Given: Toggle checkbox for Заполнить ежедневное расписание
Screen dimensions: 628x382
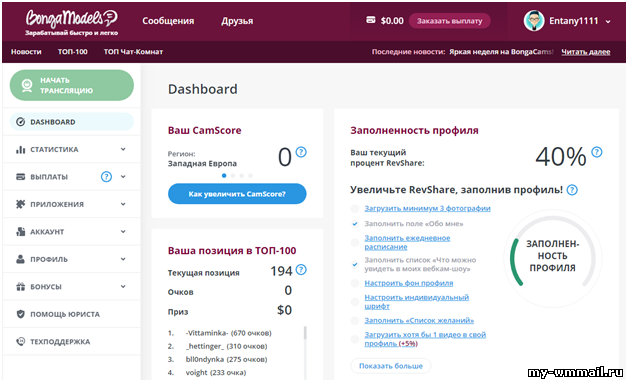Looking at the screenshot, I should 355,242.
